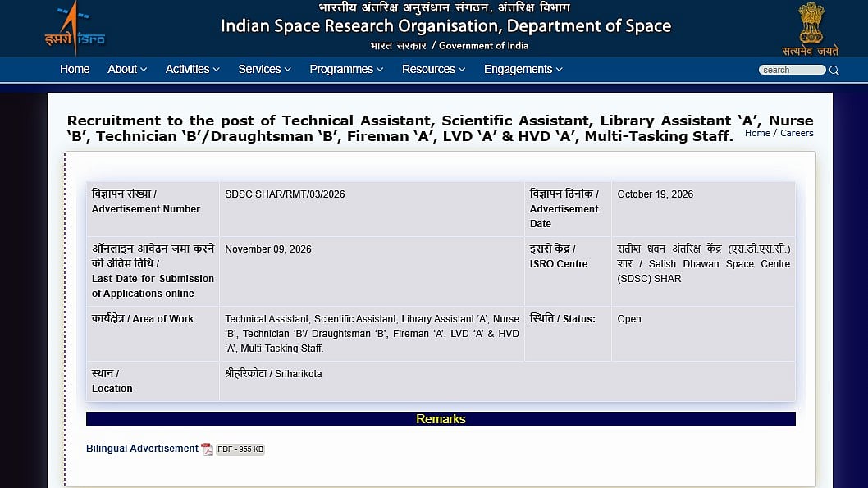Open the Services menu
The height and width of the screenshot is (488, 868).
coord(264,69)
